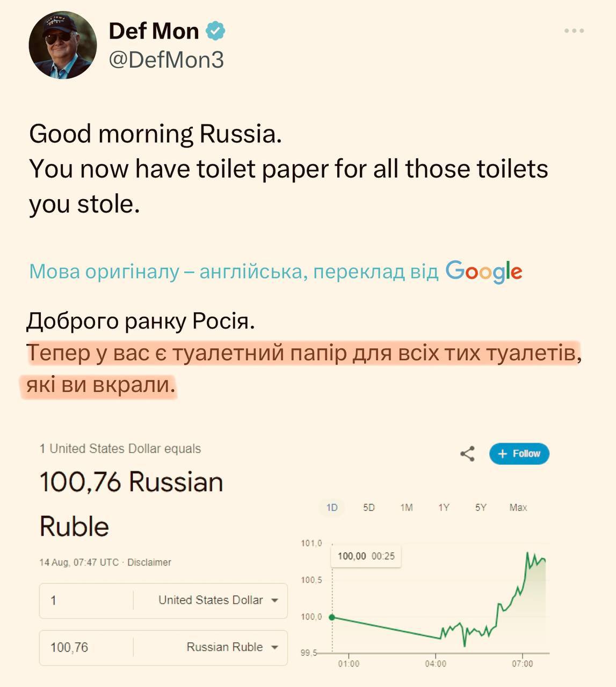The height and width of the screenshot is (687, 616).
Task: Click the Def Mon profile avatar
Action: [63, 45]
